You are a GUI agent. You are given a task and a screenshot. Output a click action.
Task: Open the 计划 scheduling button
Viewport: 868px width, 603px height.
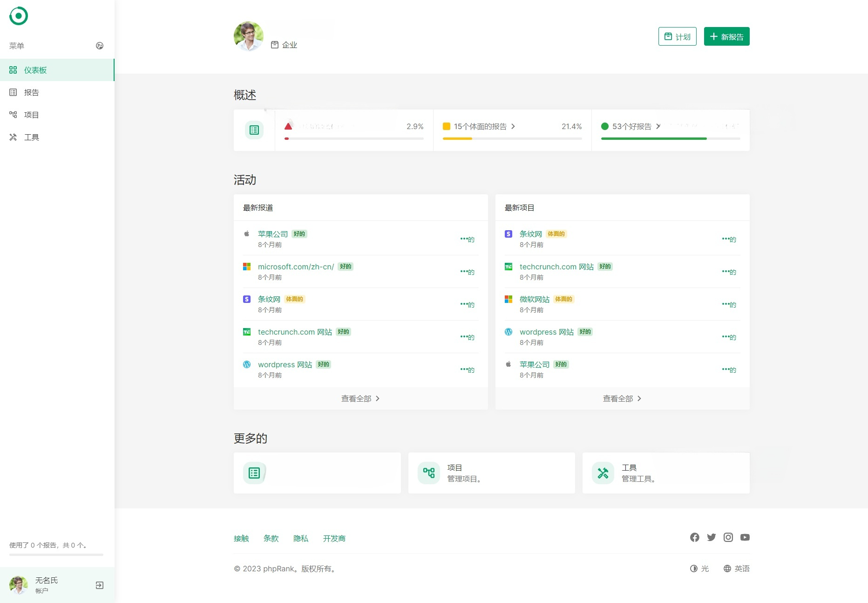(x=677, y=36)
